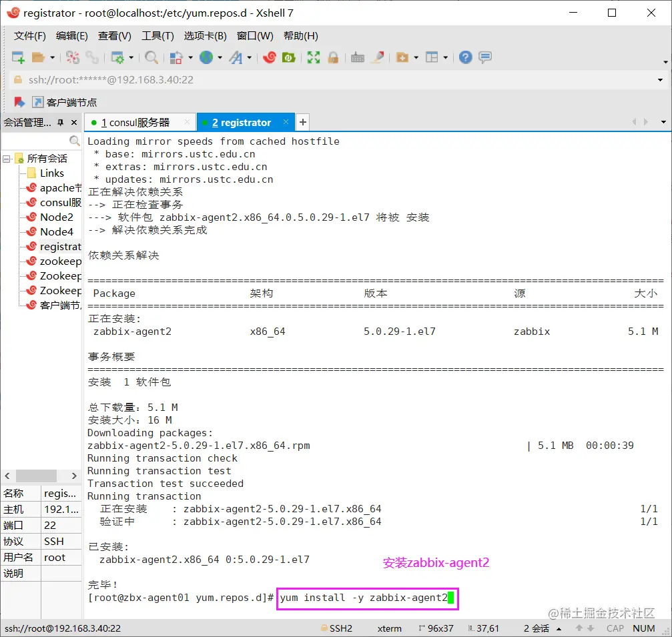The image size is (672, 637).
Task: Open the 编辑(E) menu
Action: click(x=71, y=35)
